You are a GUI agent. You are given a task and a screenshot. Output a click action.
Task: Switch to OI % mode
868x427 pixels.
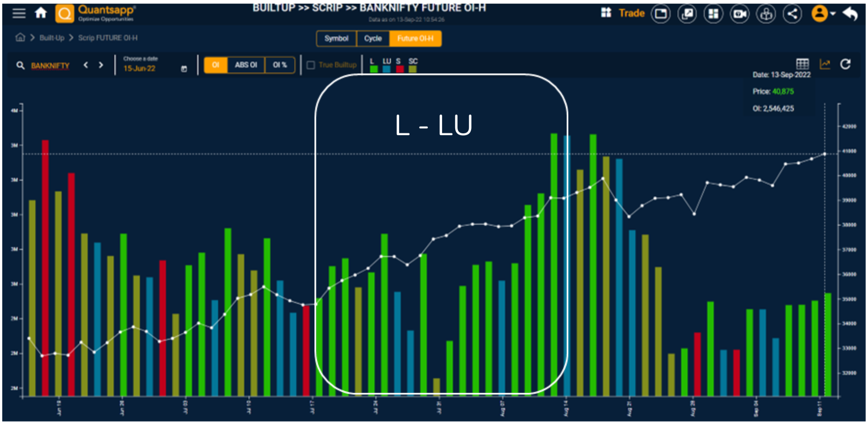(280, 65)
